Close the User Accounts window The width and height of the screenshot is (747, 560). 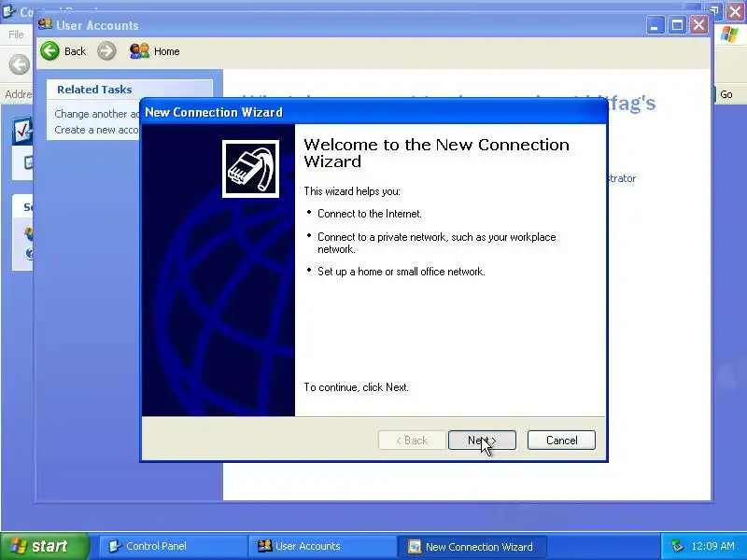(x=698, y=25)
